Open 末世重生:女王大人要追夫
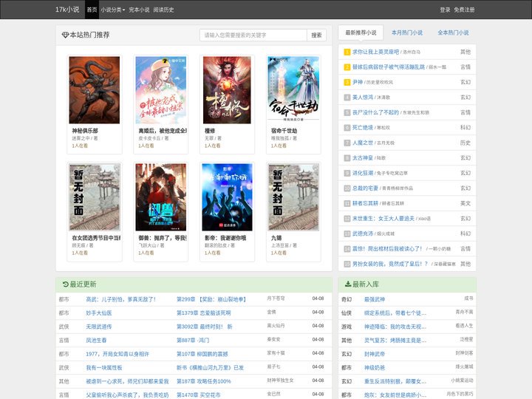532x399 pixels. pyautogui.click(x=383, y=219)
